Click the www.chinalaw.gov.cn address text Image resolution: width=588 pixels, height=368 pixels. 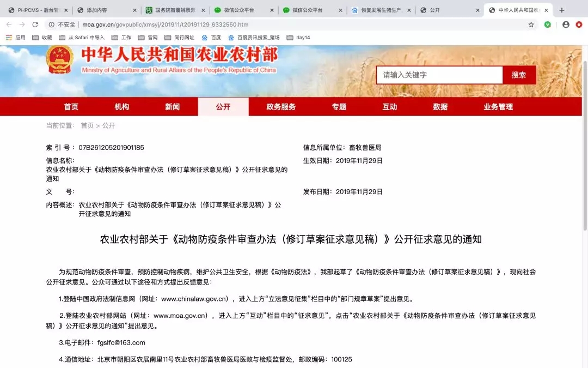(194, 299)
